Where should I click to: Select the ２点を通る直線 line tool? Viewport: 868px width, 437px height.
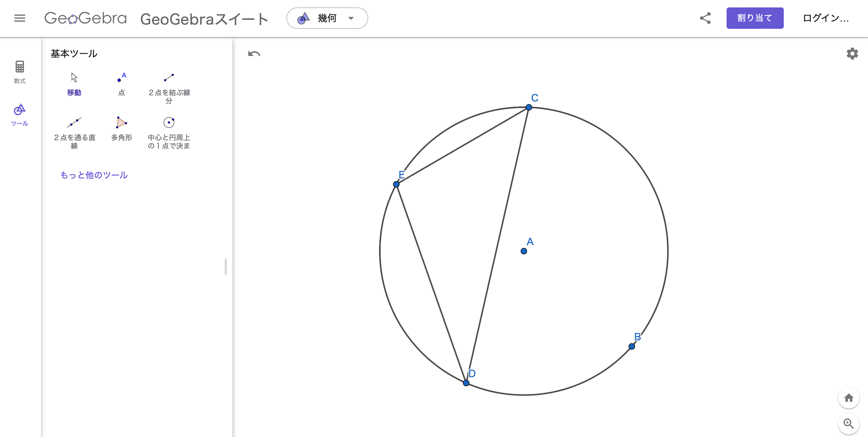point(74,133)
